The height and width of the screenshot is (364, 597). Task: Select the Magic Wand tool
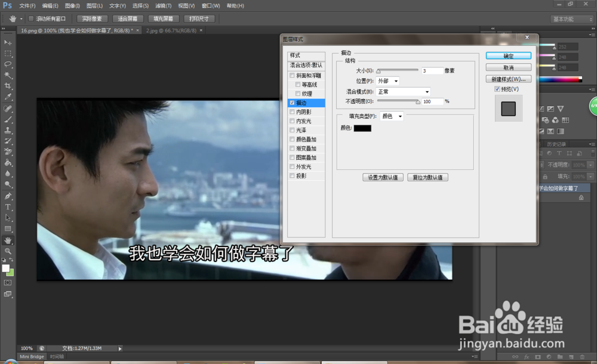click(8, 75)
